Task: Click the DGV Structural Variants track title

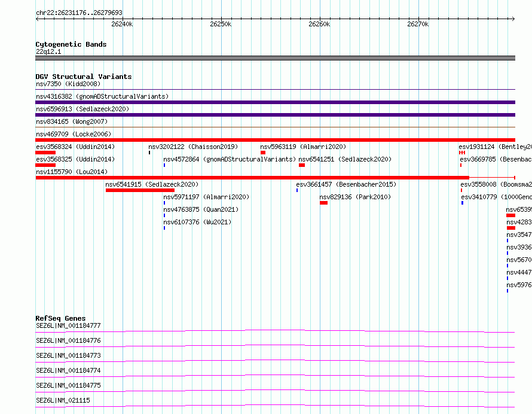Action: click(84, 77)
